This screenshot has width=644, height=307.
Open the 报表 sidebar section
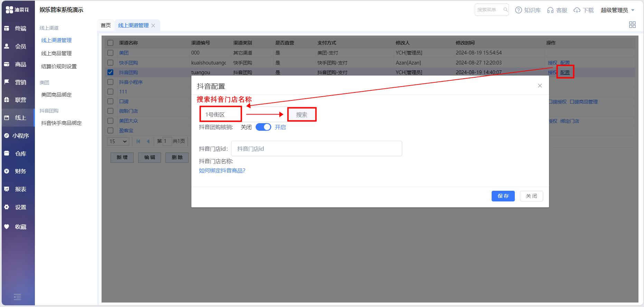[x=17, y=189]
